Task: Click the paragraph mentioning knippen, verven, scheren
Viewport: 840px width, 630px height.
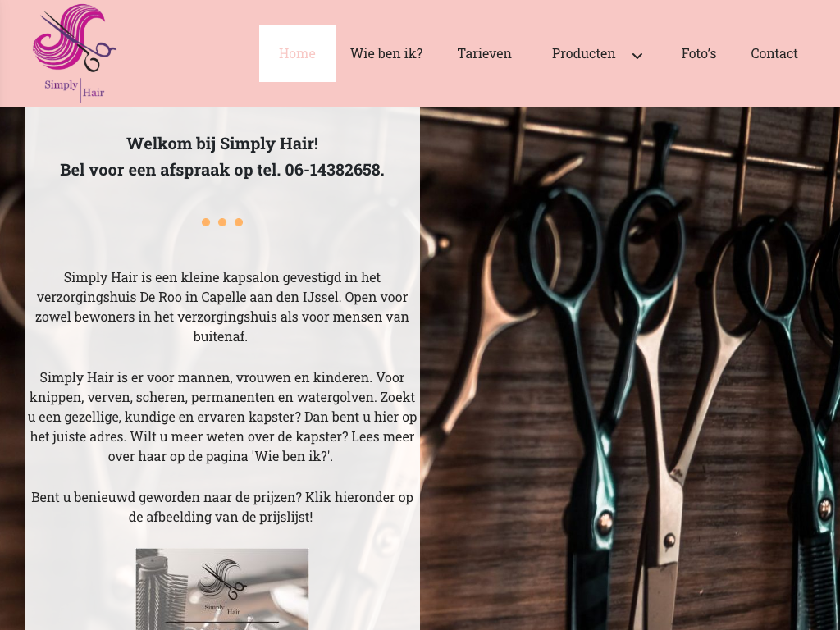Action: tap(222, 417)
